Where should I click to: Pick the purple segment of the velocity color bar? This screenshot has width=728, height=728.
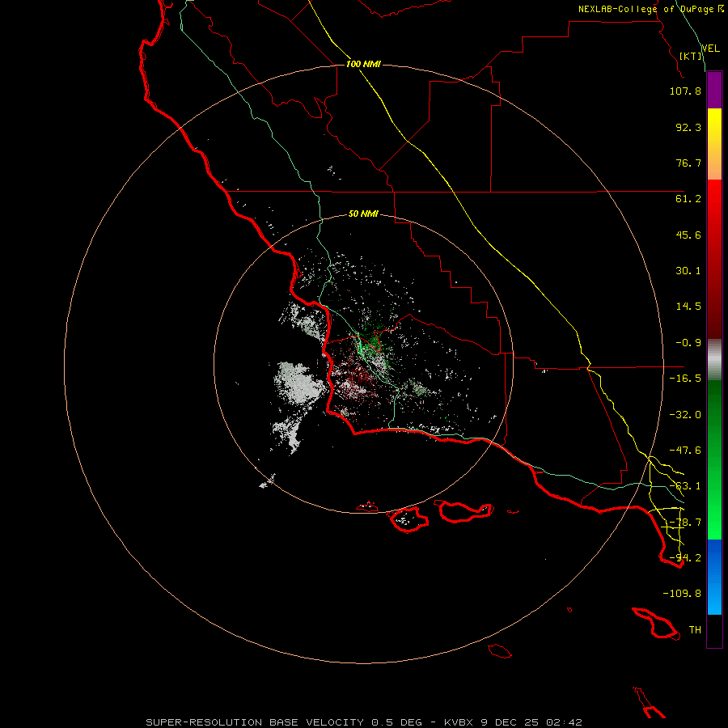(714, 91)
